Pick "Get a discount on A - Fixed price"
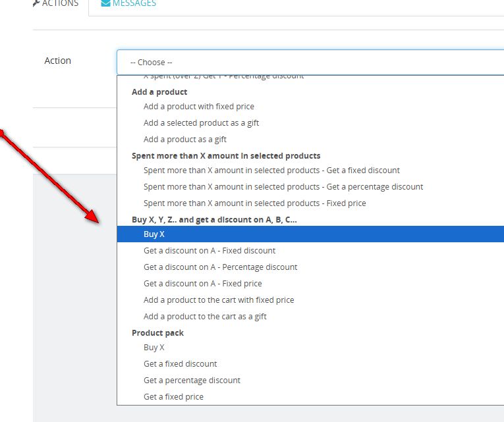 click(x=202, y=284)
